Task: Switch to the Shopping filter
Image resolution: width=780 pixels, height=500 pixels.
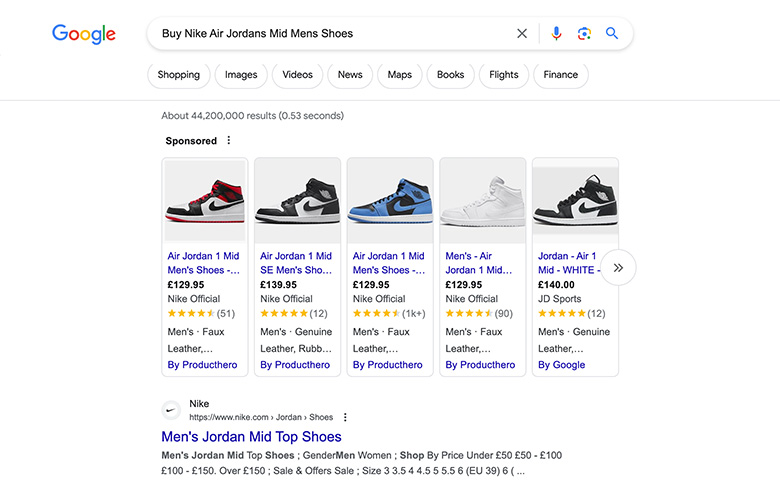Action: pos(179,75)
